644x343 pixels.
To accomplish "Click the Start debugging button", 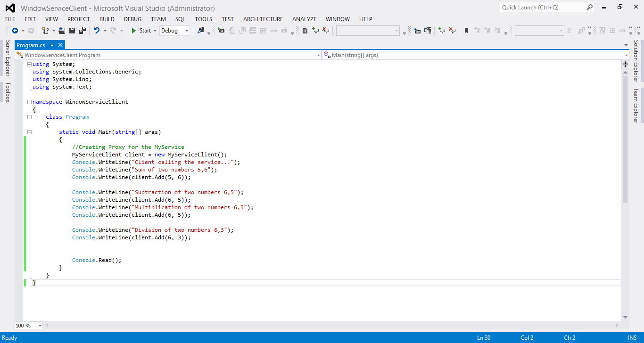I will point(140,31).
